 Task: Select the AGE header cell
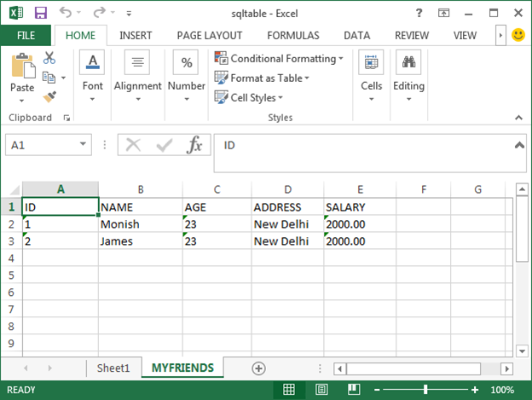(217, 207)
